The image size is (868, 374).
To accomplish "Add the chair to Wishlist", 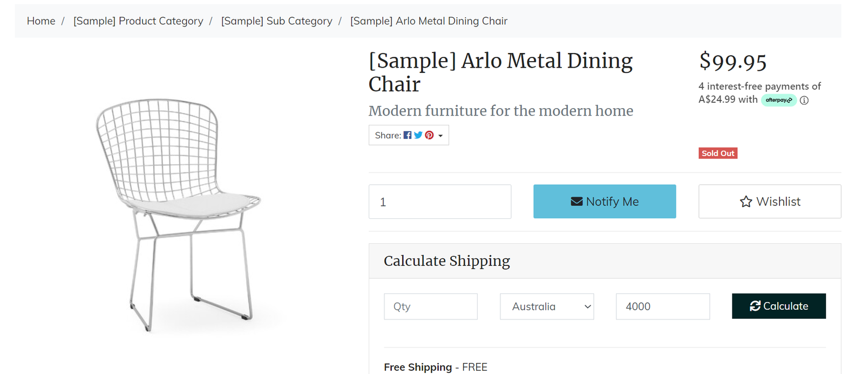I will coord(769,202).
